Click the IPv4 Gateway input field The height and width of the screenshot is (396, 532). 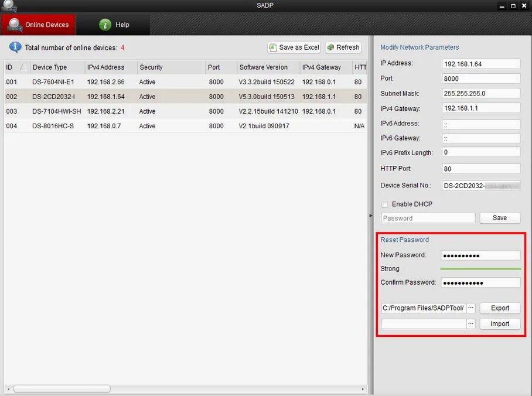(x=481, y=108)
